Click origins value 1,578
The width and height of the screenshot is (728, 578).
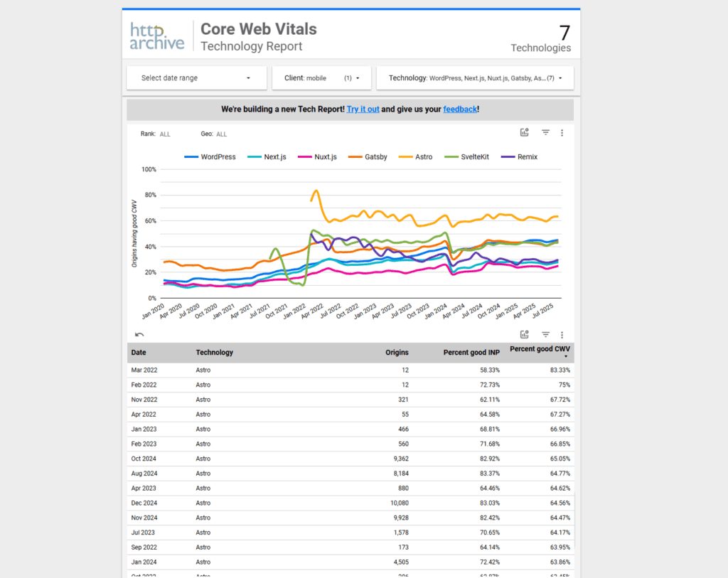pos(401,532)
